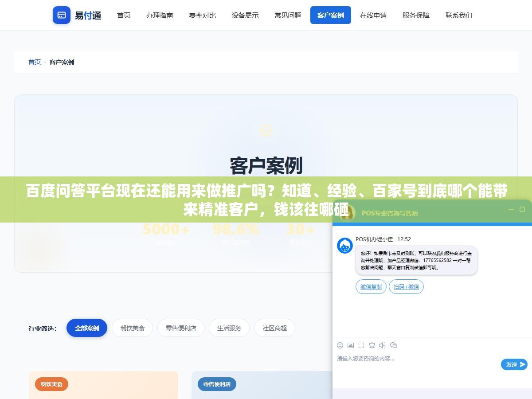Click the rating flower icon in the chat toolbar

point(372,345)
